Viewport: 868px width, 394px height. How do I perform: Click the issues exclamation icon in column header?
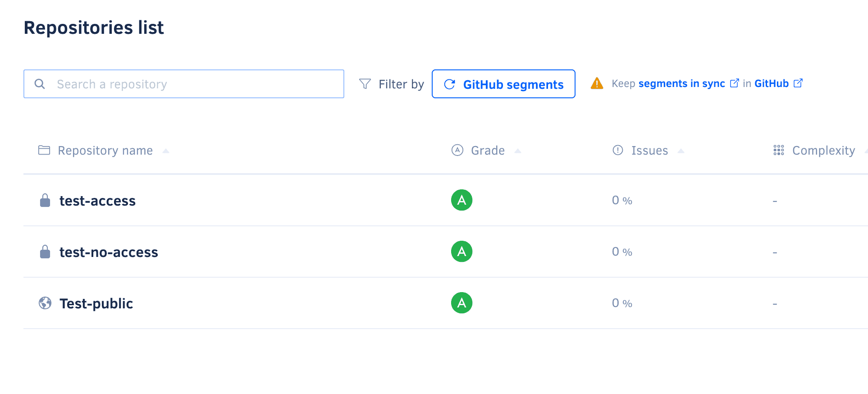[x=617, y=150]
